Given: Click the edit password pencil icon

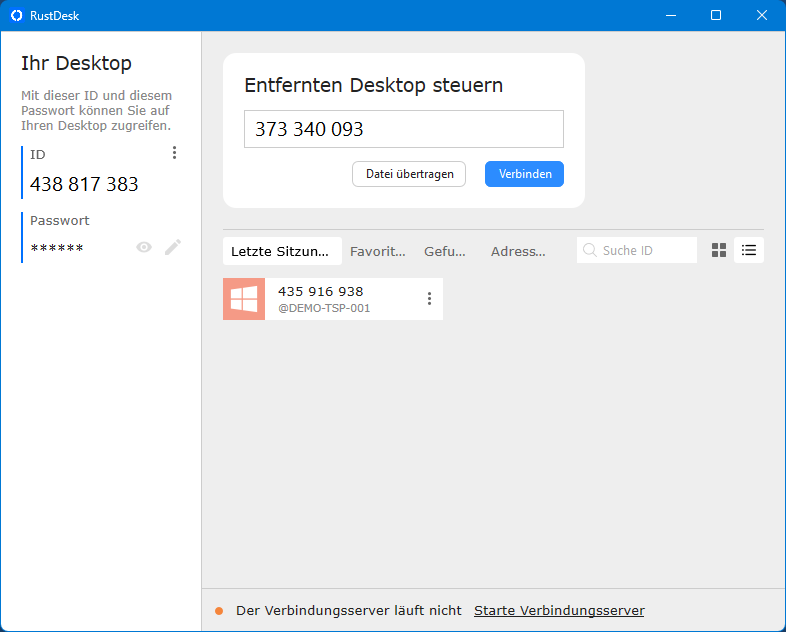Looking at the screenshot, I should 173,247.
